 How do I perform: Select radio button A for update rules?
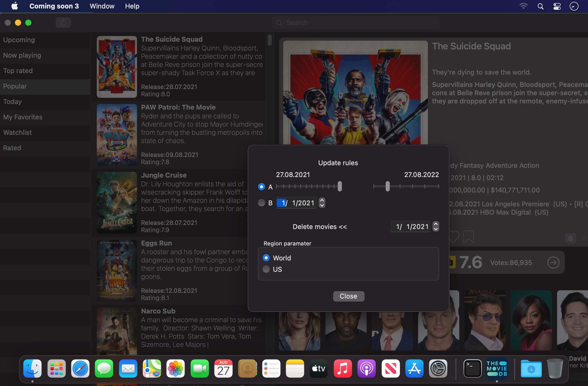261,187
